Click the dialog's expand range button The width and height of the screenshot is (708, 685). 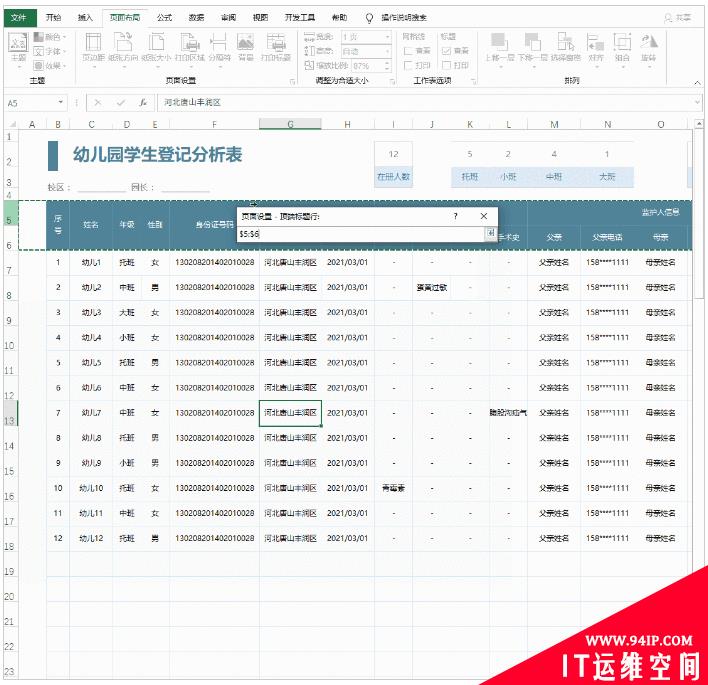click(490, 233)
